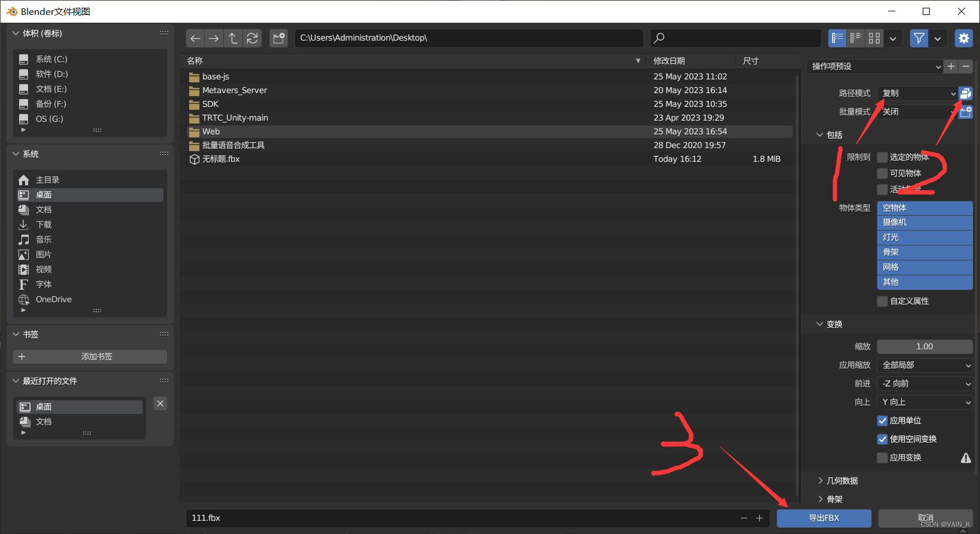Sort by 尺寸 column header

[x=768, y=61]
